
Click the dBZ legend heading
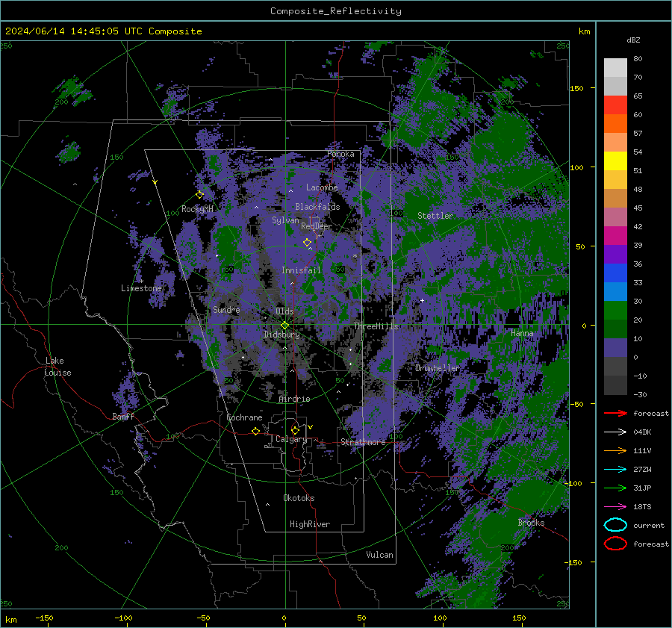click(633, 40)
